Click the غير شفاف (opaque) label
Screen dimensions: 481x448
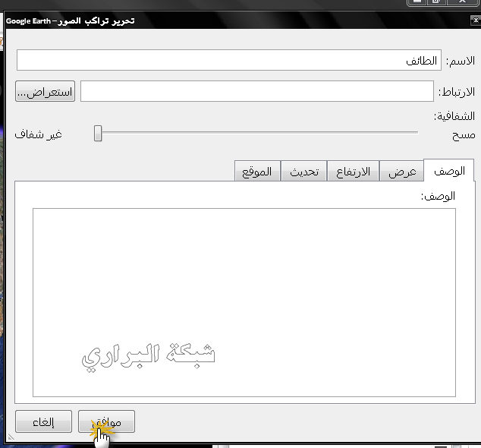pos(39,134)
